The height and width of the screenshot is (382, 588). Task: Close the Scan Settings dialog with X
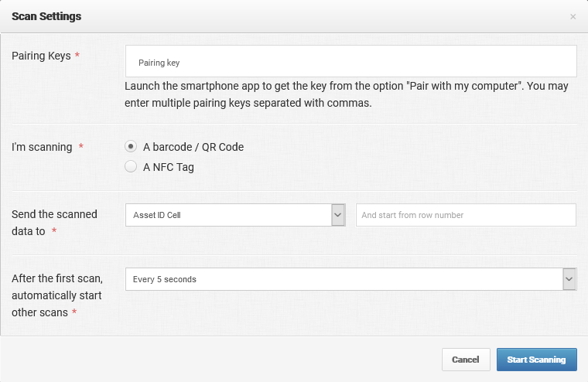[x=573, y=16]
